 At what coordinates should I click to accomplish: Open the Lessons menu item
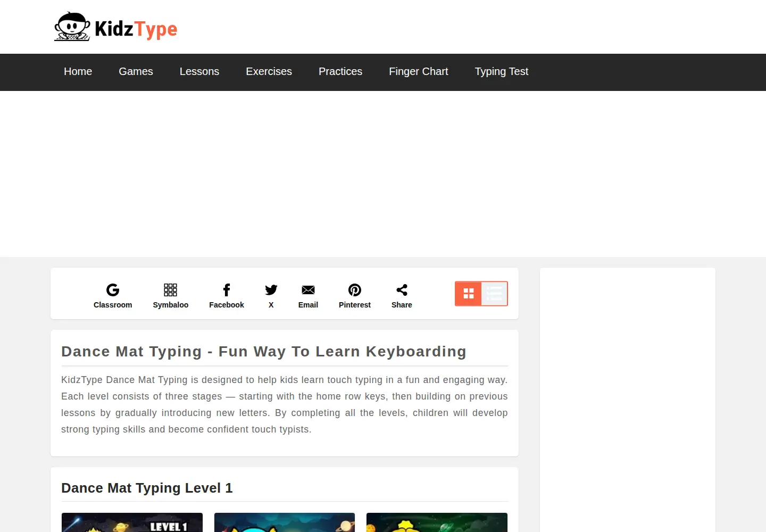(199, 72)
